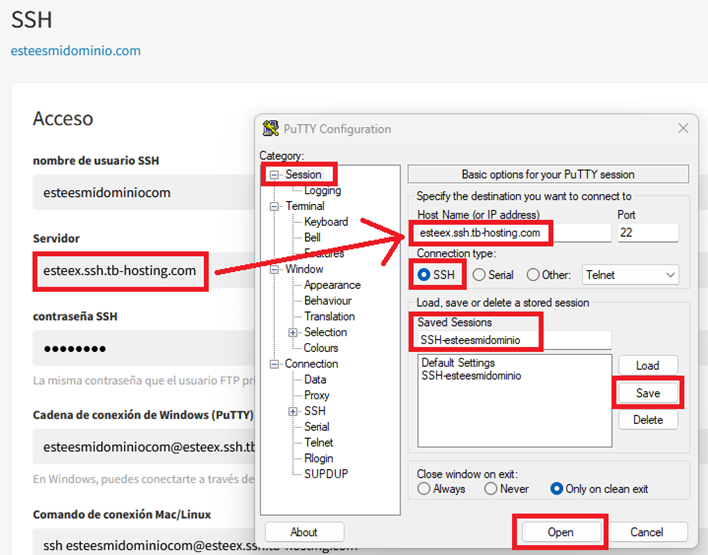Viewport: 708px width, 555px height.
Task: Collapse the Connection category branch
Action: pos(275,364)
